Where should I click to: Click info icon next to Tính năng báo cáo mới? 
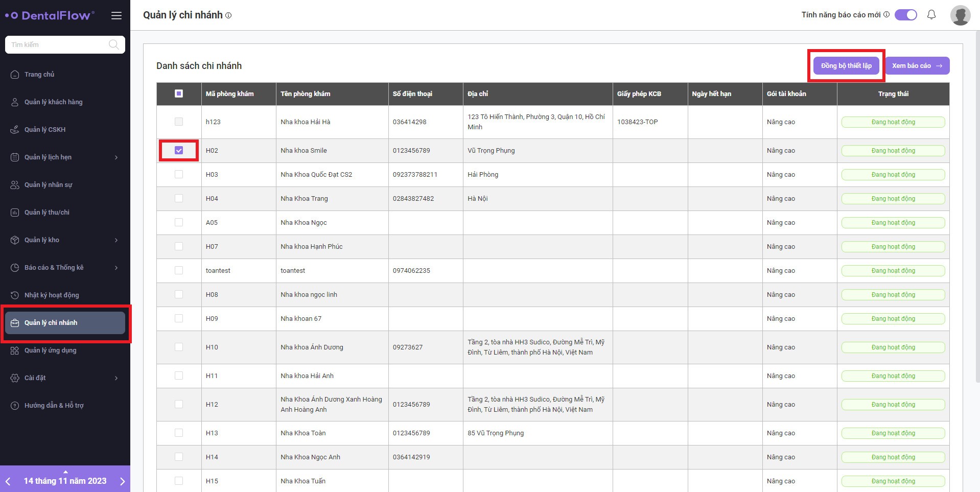coord(886,15)
